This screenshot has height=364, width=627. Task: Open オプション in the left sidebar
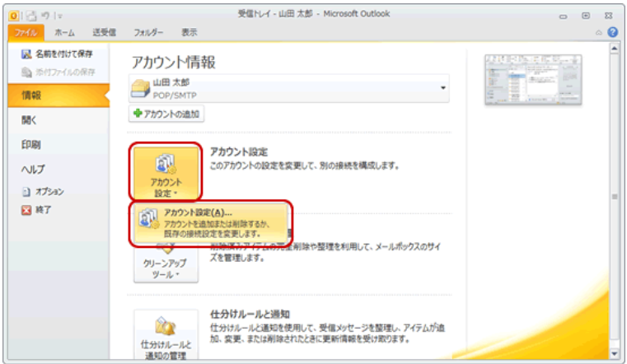click(x=26, y=192)
